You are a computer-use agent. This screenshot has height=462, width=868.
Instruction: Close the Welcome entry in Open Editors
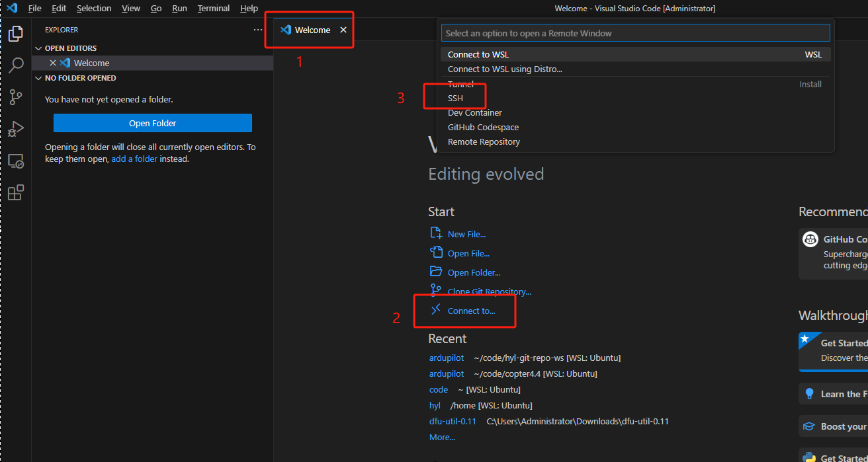coord(53,63)
